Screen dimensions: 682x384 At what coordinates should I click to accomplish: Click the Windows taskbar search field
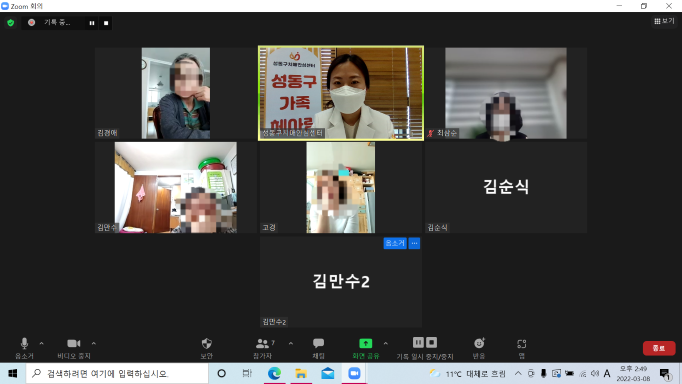click(117, 373)
